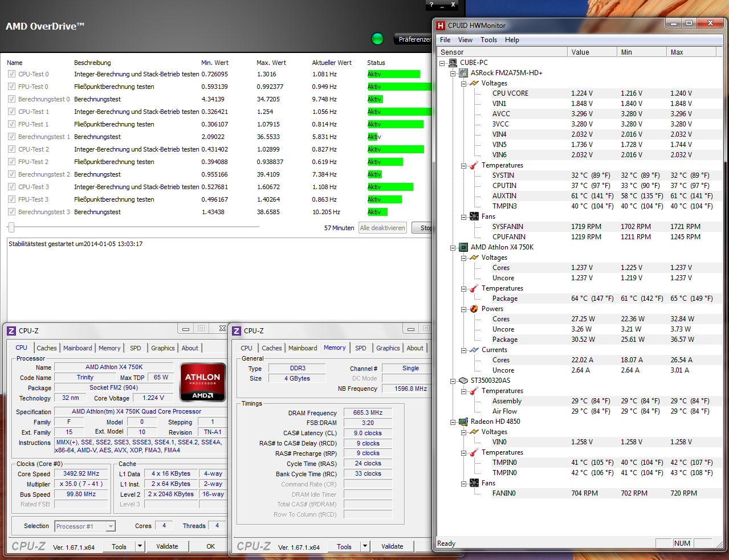Click the AMD Athlon X4 750K chip icon
The height and width of the screenshot is (560, 729).
[x=463, y=247]
